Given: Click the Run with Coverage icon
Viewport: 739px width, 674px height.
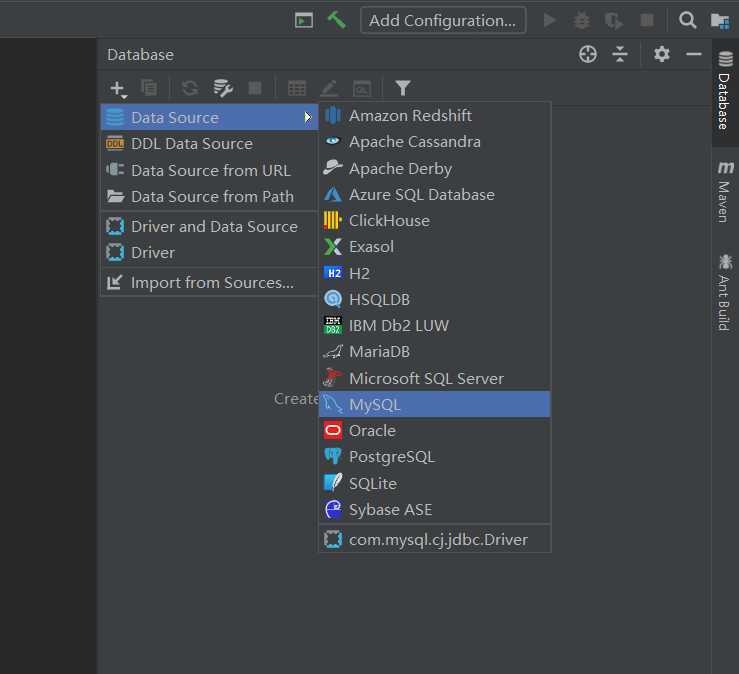Looking at the screenshot, I should [614, 21].
